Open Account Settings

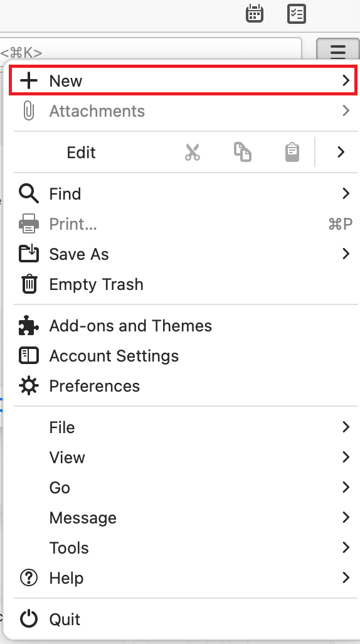(183, 356)
